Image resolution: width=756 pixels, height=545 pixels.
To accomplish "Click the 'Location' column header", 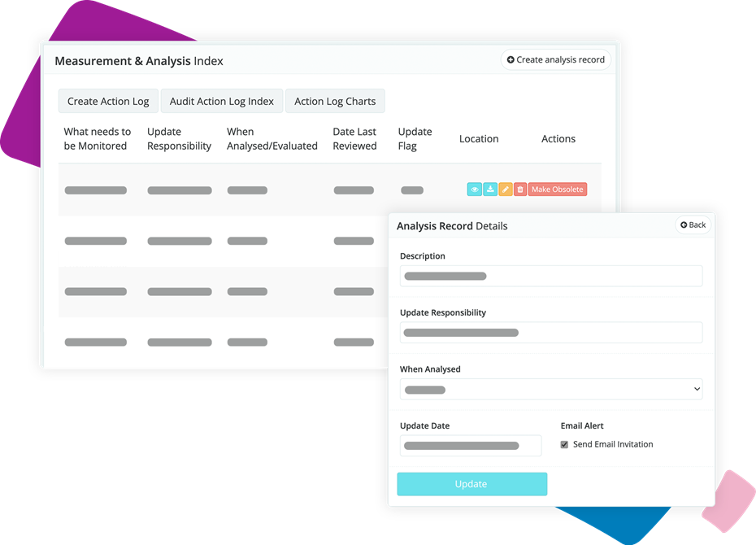I will click(479, 139).
